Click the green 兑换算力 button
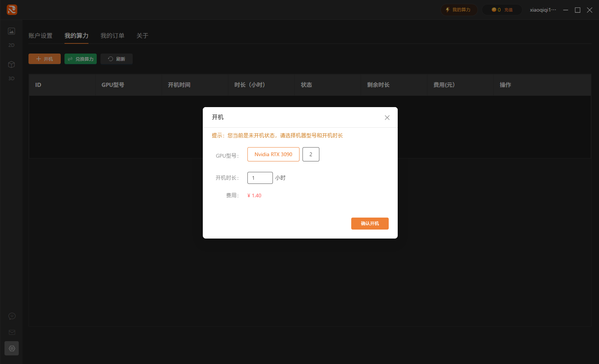The height and width of the screenshot is (364, 599). (81, 59)
